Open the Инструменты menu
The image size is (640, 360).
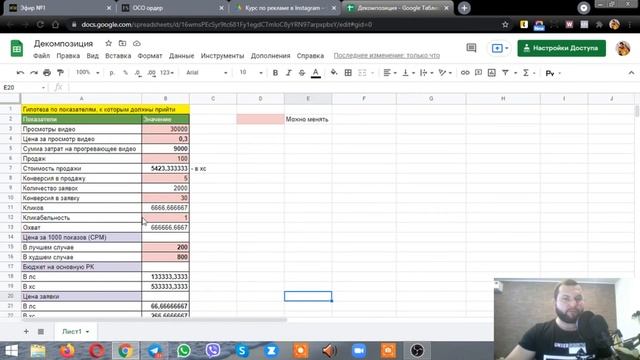coord(222,56)
